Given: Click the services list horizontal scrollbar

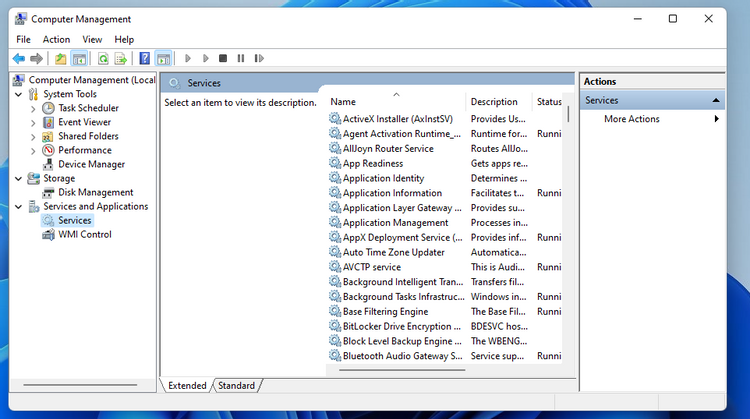Looking at the screenshot, I should coord(402,370).
